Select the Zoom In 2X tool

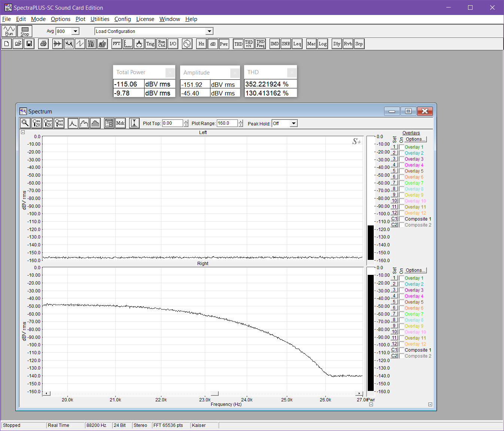(36, 123)
